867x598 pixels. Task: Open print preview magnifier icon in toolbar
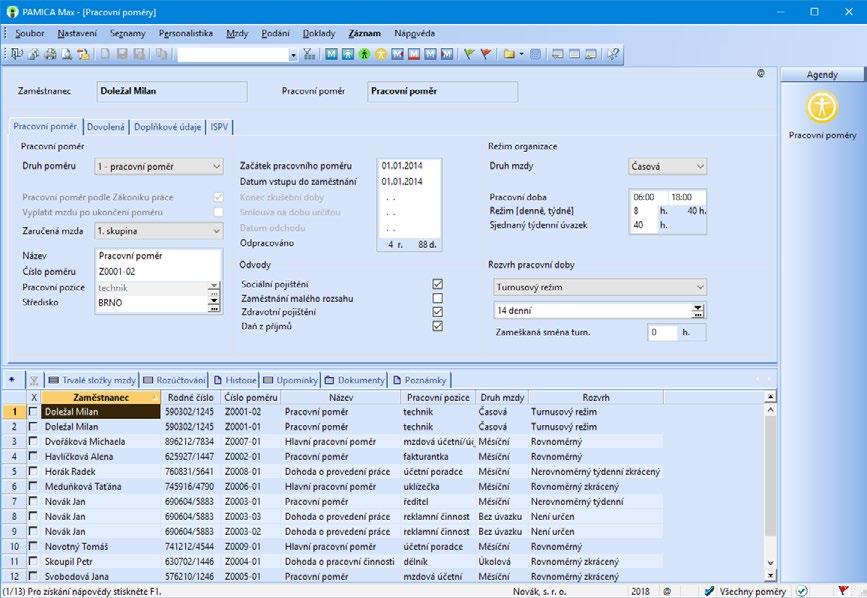[x=66, y=54]
